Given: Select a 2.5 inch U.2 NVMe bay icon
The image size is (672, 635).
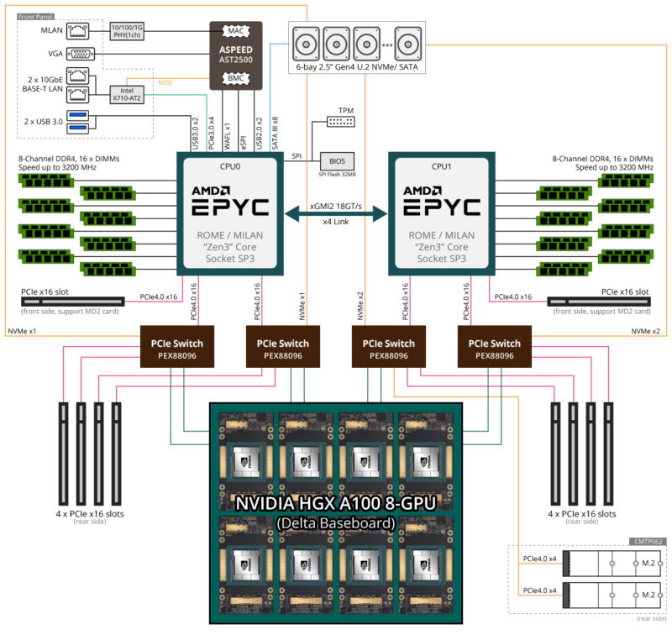Looking at the screenshot, I should point(306,42).
